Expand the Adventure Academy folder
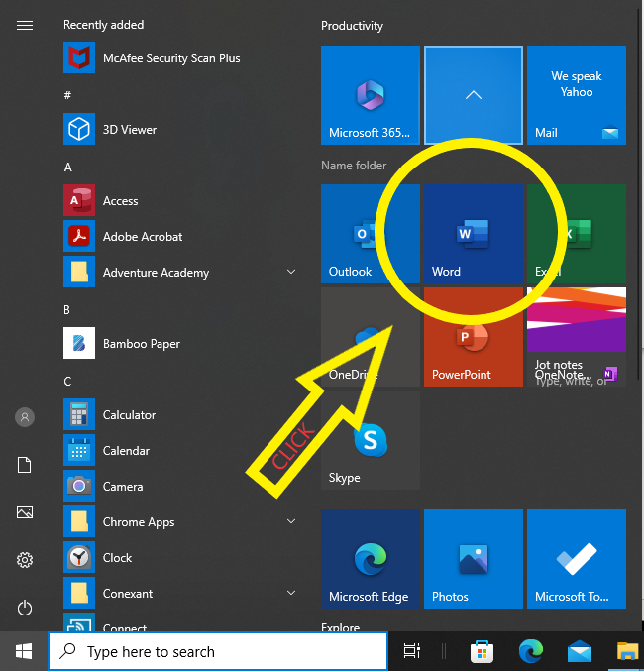Screen dimensions: 644x671 click(291, 272)
